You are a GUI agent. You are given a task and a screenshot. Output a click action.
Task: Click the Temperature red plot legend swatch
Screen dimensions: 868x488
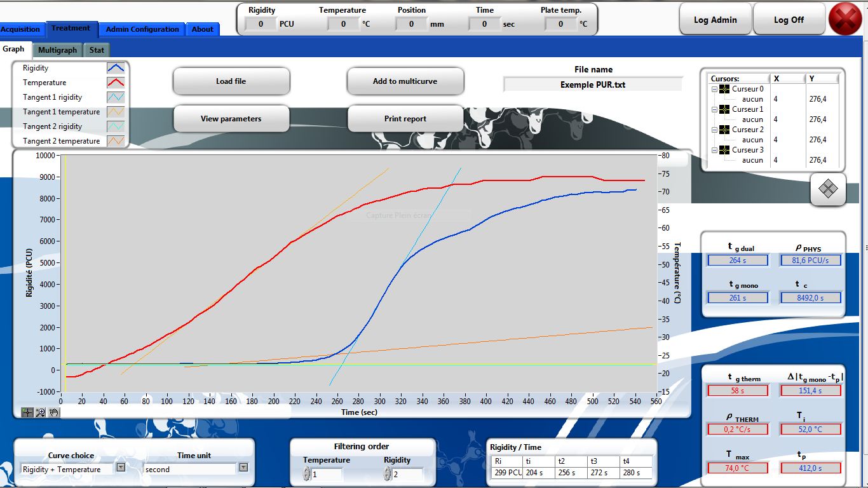click(x=116, y=83)
